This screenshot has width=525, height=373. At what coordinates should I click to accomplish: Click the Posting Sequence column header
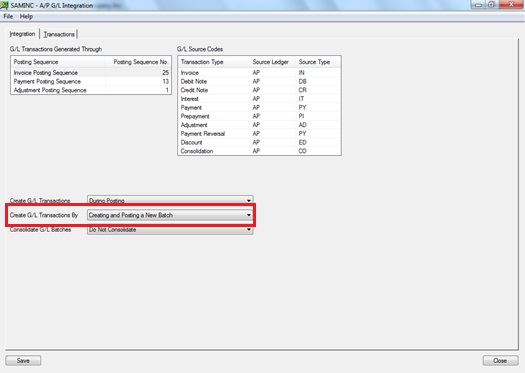(58, 62)
